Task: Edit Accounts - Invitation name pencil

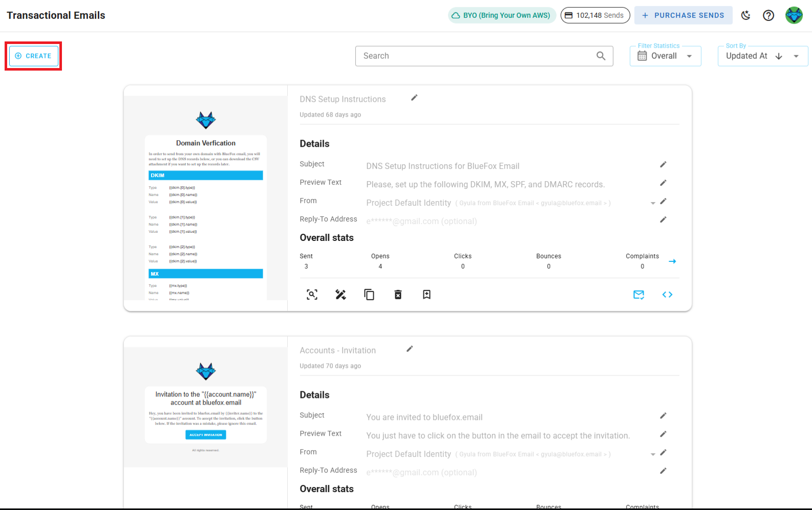Action: [410, 349]
